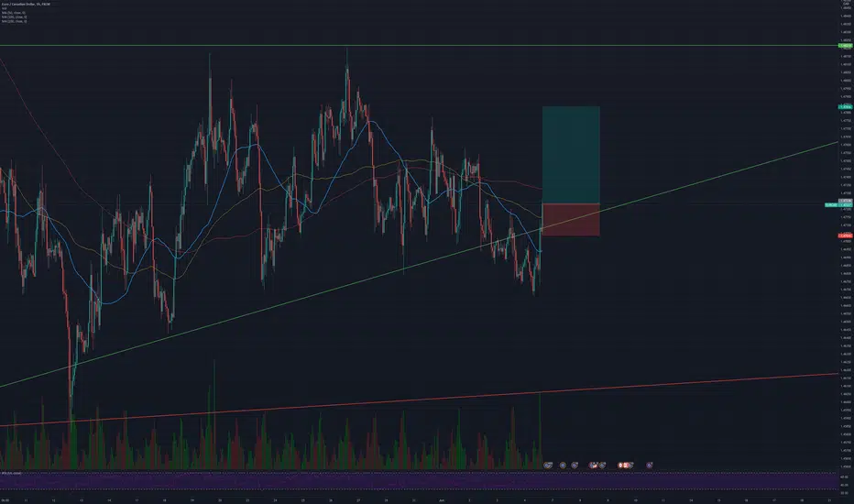854x504 pixels.
Task: Select the RSI indicator legend in the lower pane
Action: tap(11, 473)
